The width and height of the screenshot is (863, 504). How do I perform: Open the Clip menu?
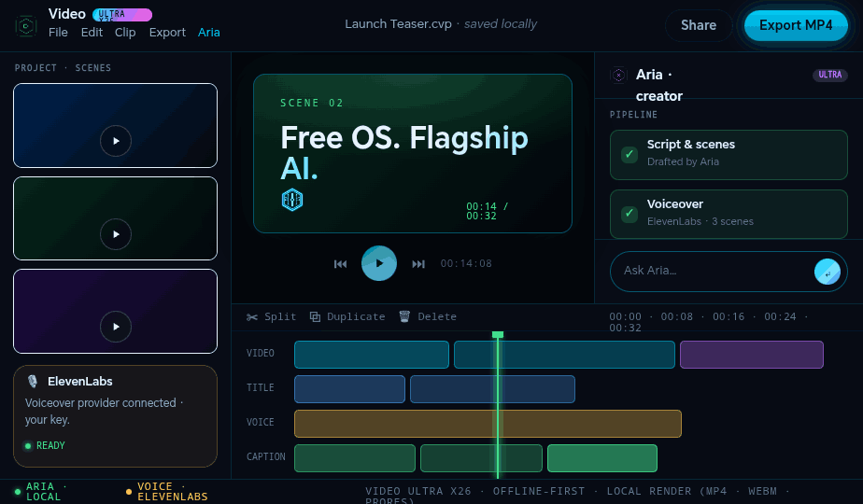coord(125,33)
